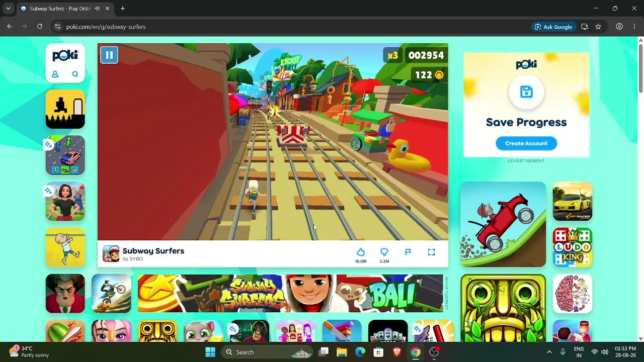Open Microsoft Store from the taskbar
The image size is (644, 362).
(x=378, y=352)
